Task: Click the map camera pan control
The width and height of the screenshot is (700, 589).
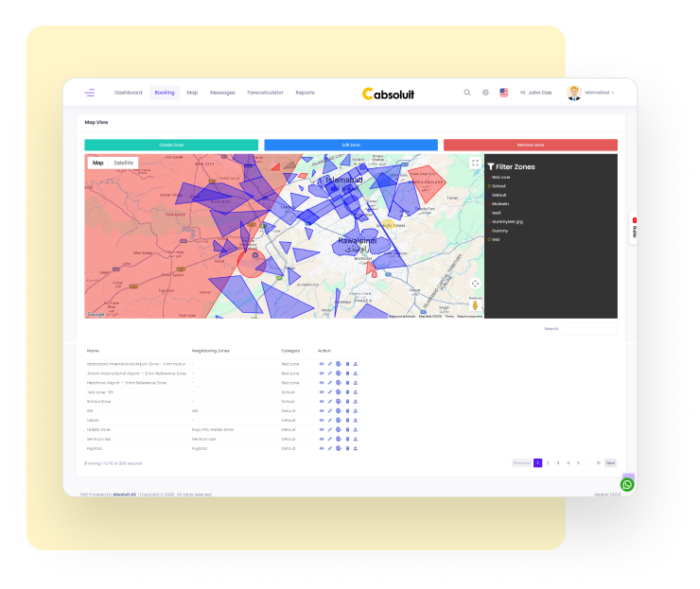Action: [475, 284]
